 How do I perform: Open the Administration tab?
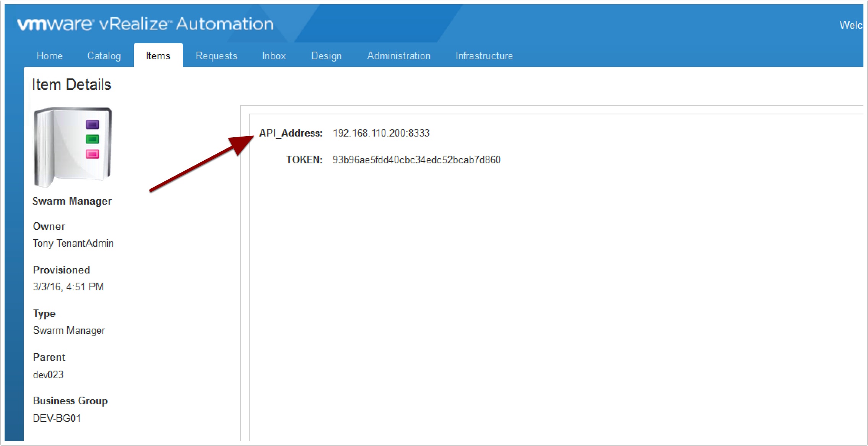pyautogui.click(x=399, y=56)
